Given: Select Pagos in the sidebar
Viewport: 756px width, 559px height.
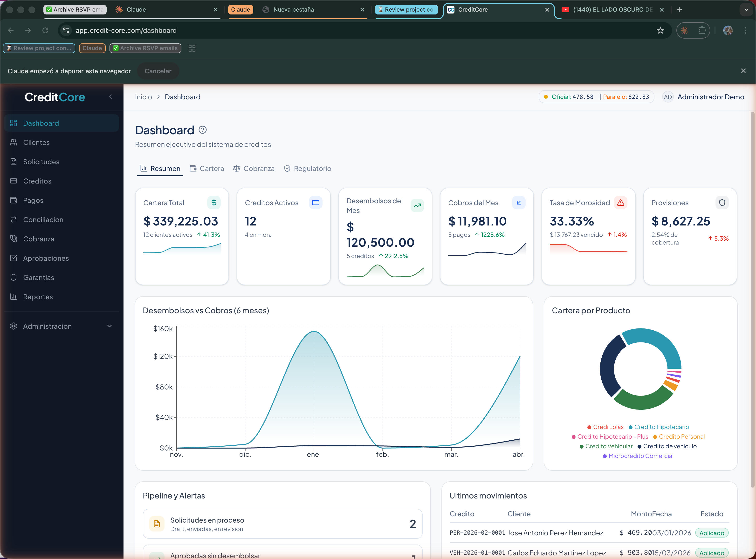Looking at the screenshot, I should [x=33, y=200].
